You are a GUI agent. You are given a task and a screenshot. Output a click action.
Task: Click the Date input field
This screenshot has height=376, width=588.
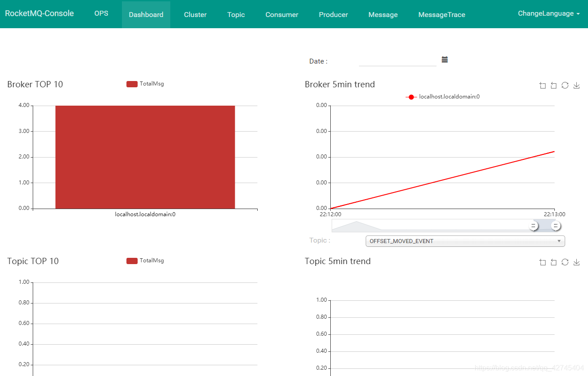click(398, 61)
